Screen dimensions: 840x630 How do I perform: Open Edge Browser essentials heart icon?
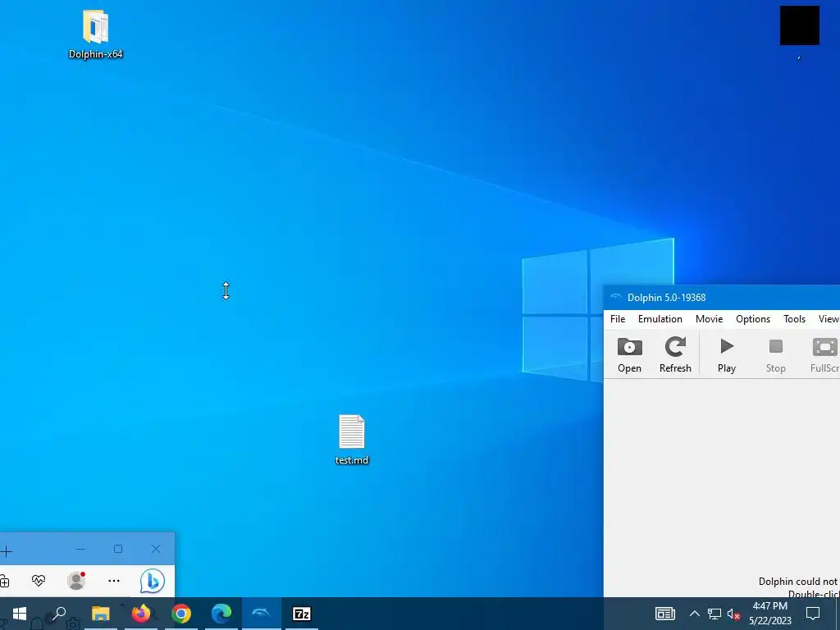click(39, 581)
